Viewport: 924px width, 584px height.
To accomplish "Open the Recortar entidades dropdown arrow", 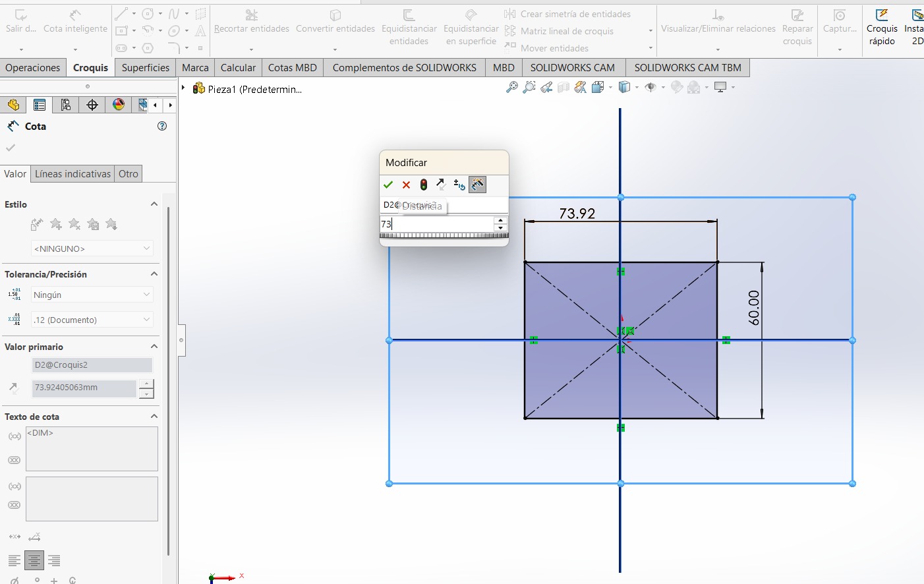I will coord(251,49).
